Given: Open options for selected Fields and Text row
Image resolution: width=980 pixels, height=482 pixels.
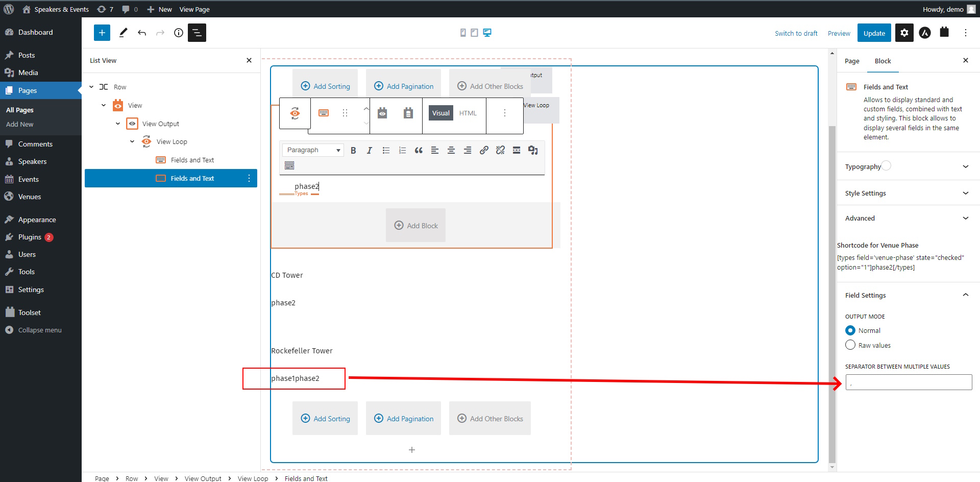Looking at the screenshot, I should click(249, 178).
